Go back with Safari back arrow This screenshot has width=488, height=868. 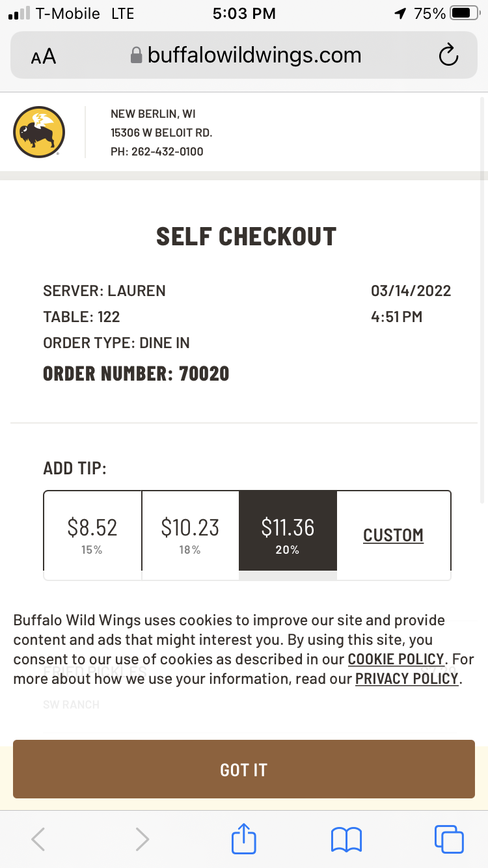click(x=38, y=839)
